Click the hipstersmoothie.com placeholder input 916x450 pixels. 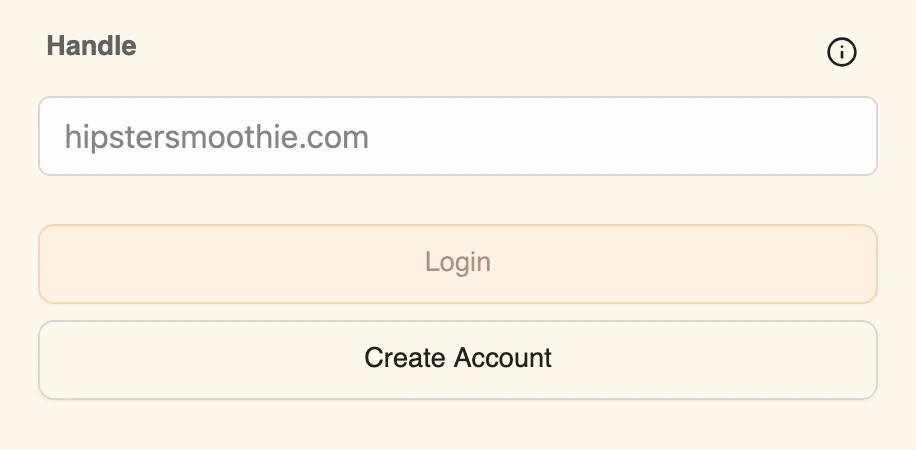pos(458,136)
